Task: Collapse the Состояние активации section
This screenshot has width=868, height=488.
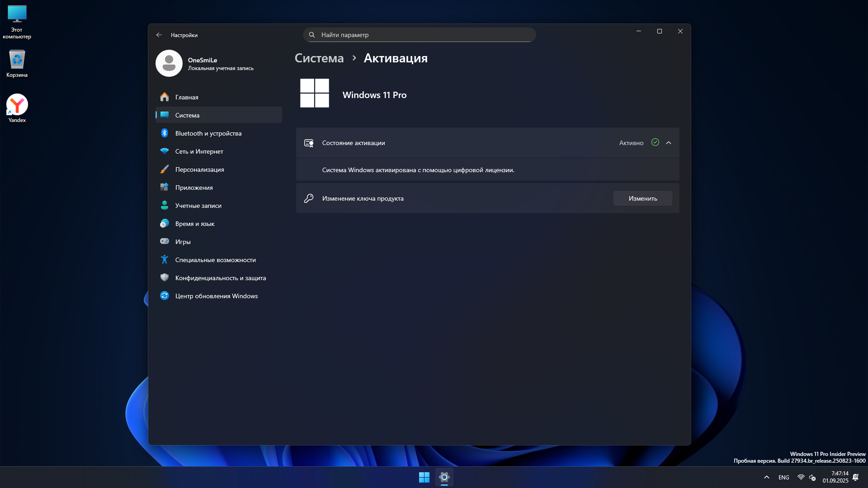Action: (x=669, y=143)
